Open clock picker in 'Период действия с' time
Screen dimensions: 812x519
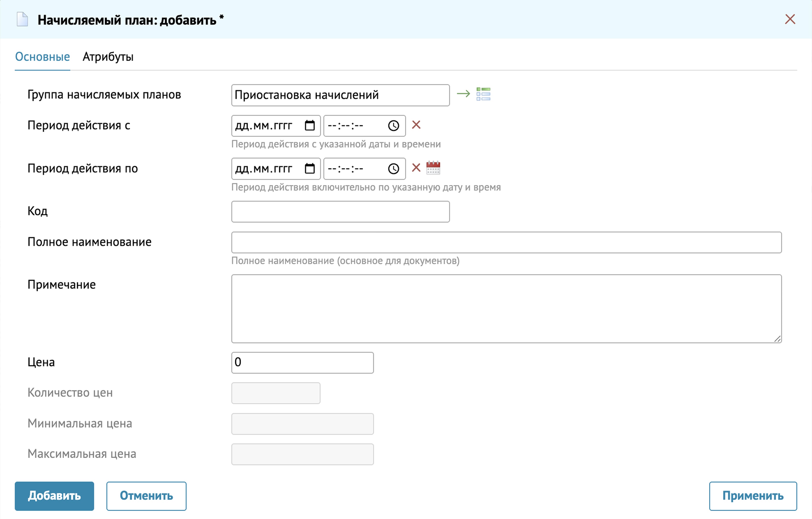[x=393, y=126]
